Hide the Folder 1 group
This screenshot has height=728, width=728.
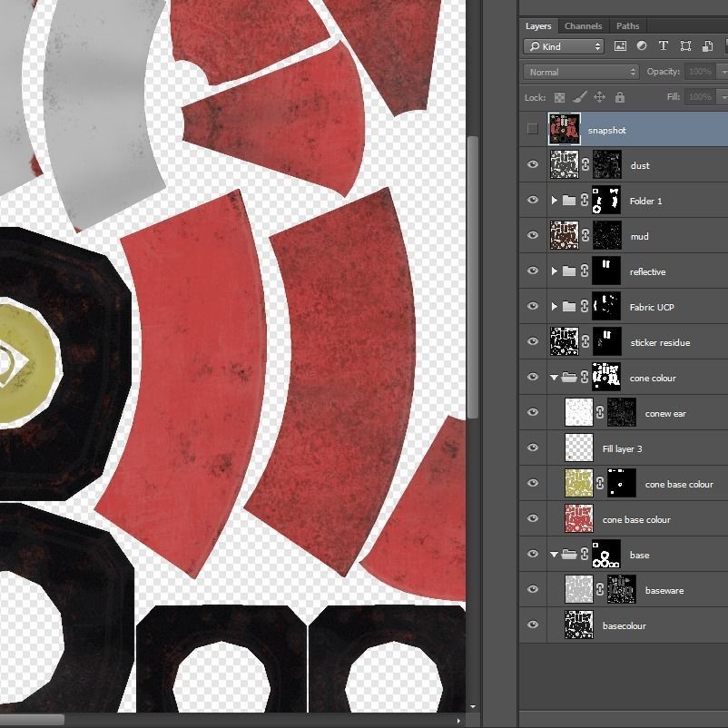[533, 200]
